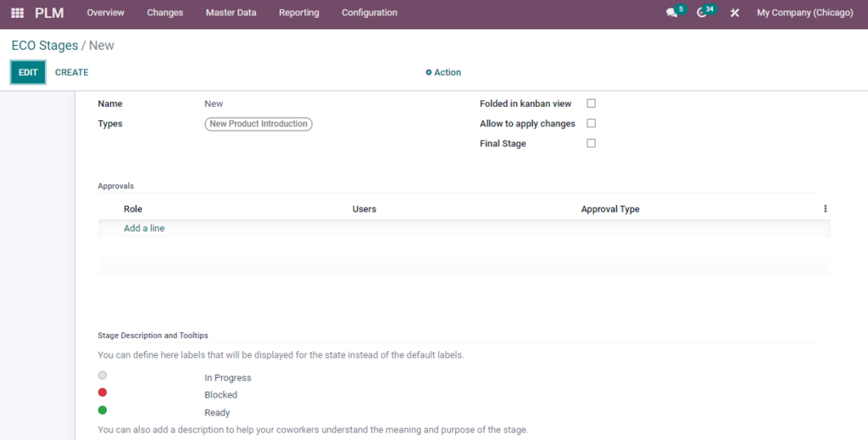Expand the Configuration dropdown menu
Image resolution: width=868 pixels, height=440 pixels.
(370, 13)
